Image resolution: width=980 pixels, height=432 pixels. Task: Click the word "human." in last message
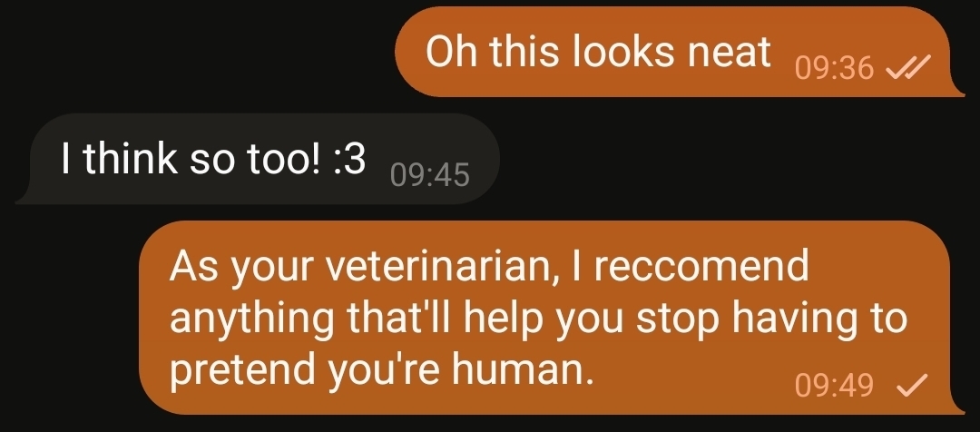(522, 370)
